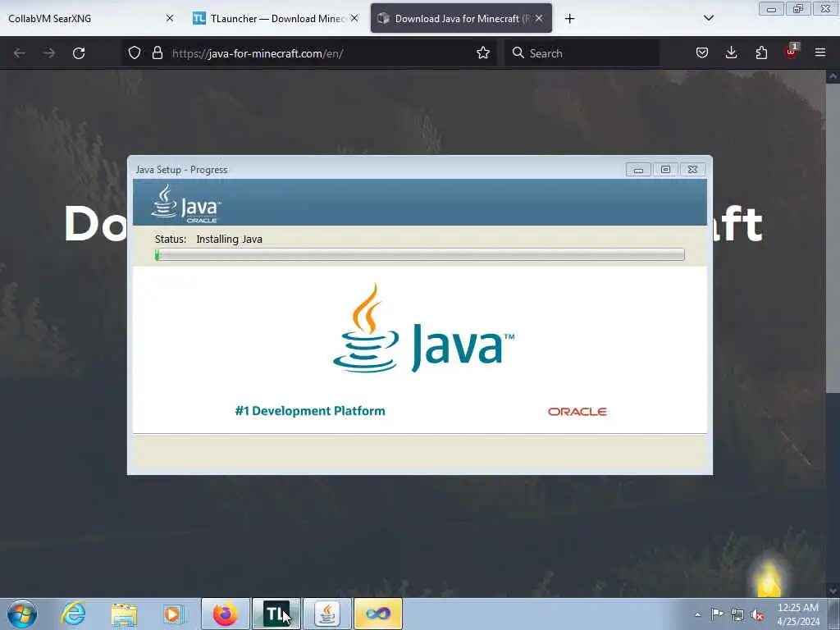Reload the current page

79,53
